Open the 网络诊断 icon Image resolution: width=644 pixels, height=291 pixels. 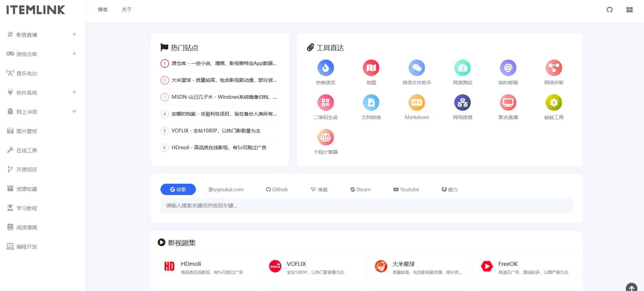click(x=554, y=68)
